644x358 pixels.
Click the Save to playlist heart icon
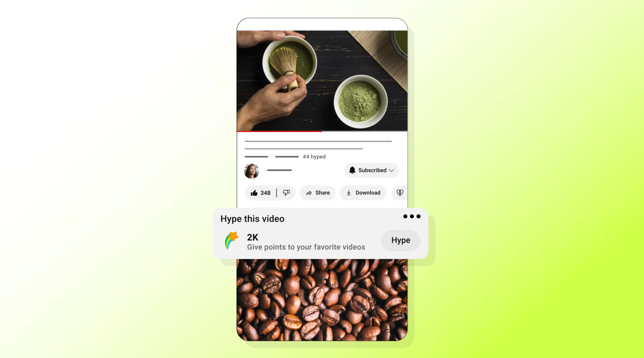(x=400, y=192)
